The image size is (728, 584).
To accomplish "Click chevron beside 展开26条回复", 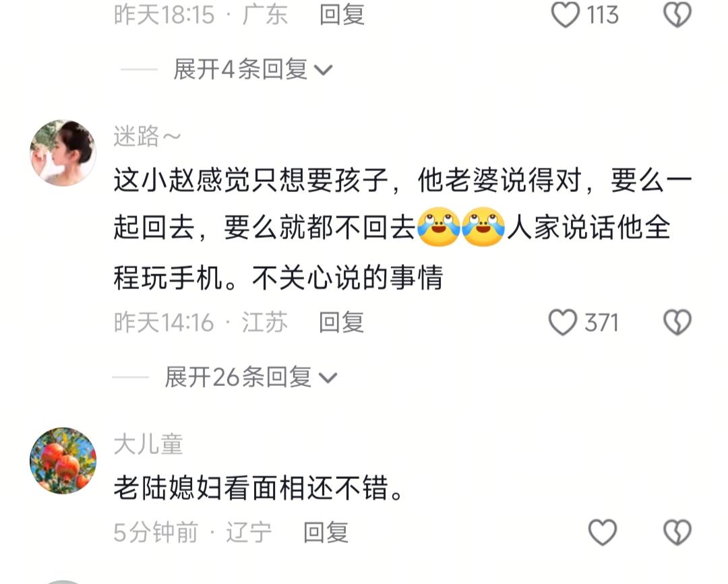I will click(328, 378).
